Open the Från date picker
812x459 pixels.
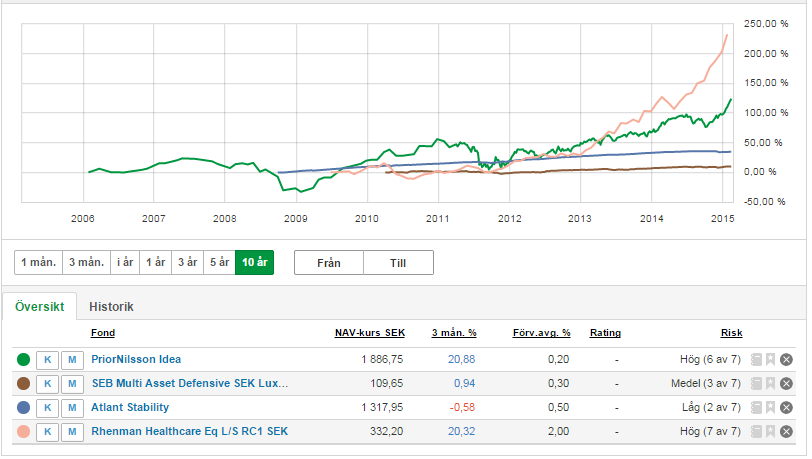328,263
